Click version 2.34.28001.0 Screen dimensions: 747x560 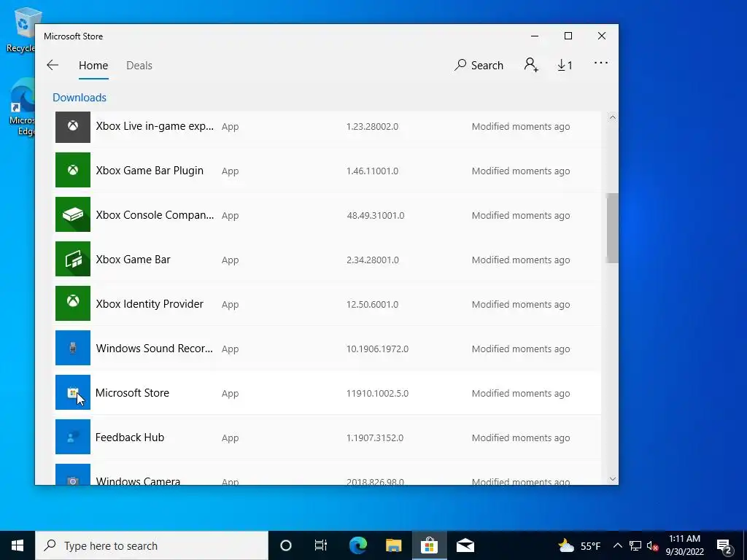coord(373,260)
